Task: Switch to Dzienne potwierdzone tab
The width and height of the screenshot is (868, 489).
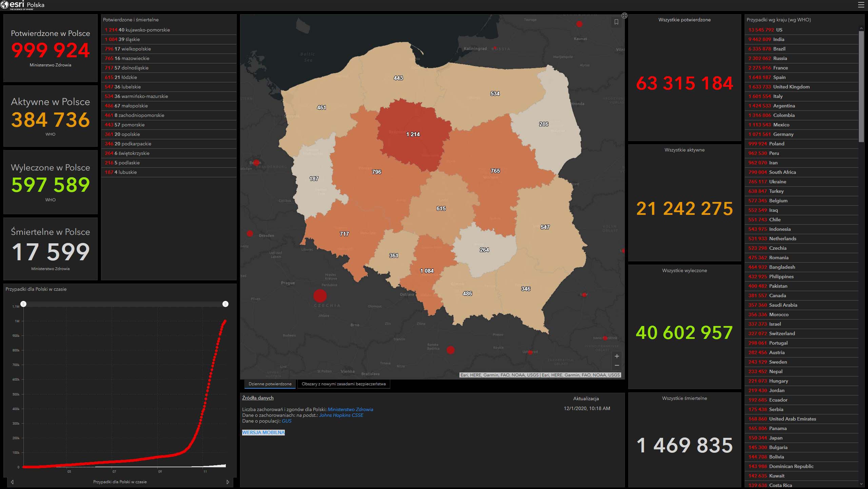Action: [270, 384]
